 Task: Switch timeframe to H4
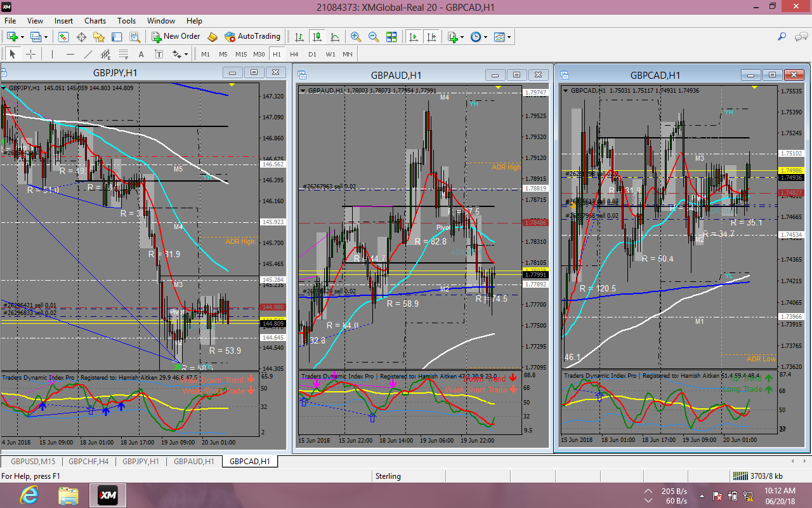click(x=294, y=54)
